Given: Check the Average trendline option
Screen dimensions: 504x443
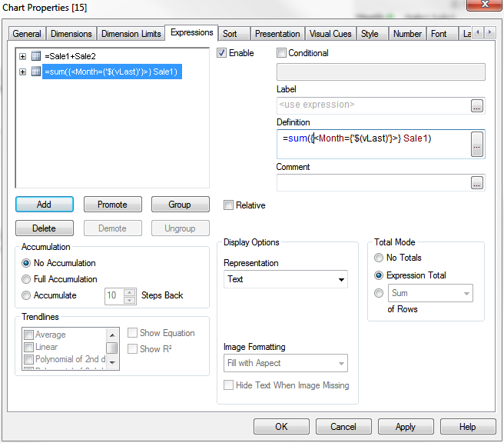Looking at the screenshot, I should tap(29, 335).
